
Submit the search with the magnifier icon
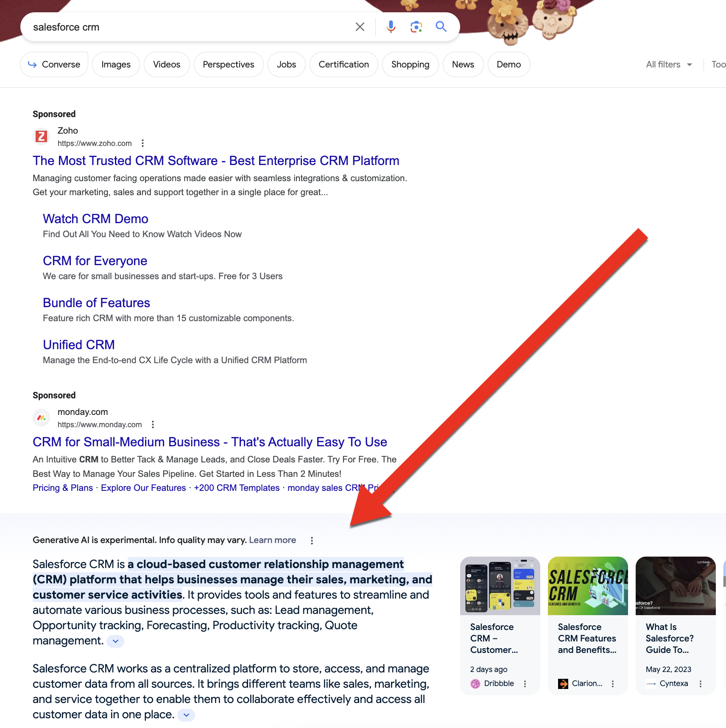(x=441, y=27)
